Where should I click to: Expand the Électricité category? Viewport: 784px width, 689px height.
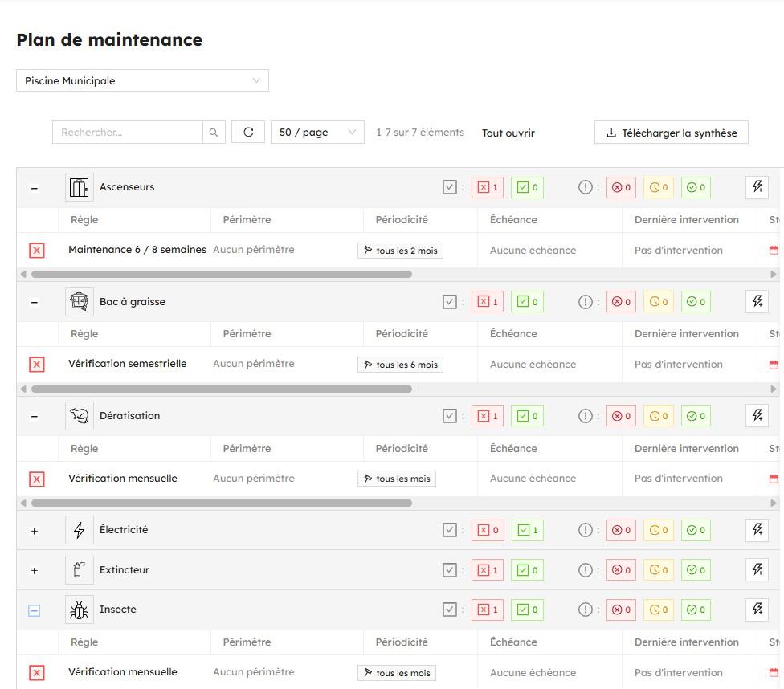(34, 529)
